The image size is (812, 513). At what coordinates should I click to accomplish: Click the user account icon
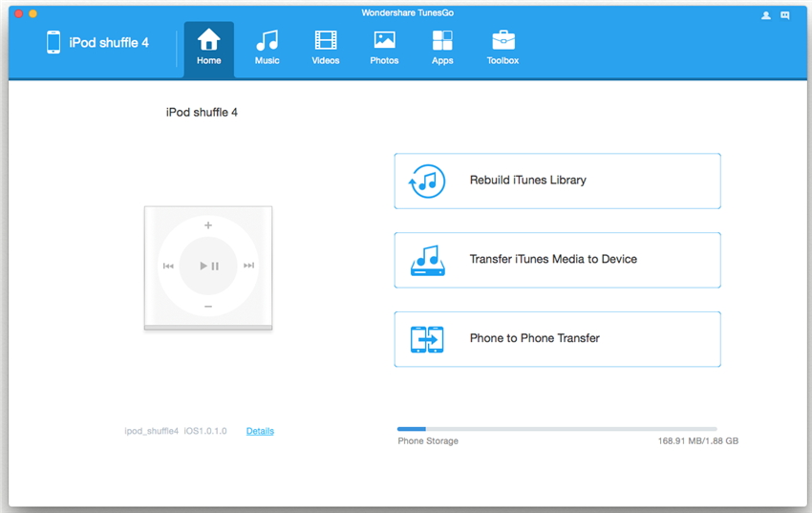(x=766, y=15)
